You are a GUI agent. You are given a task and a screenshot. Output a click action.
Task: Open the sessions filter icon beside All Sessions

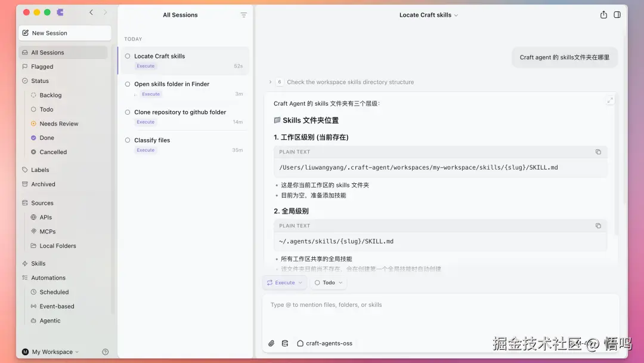[243, 14]
